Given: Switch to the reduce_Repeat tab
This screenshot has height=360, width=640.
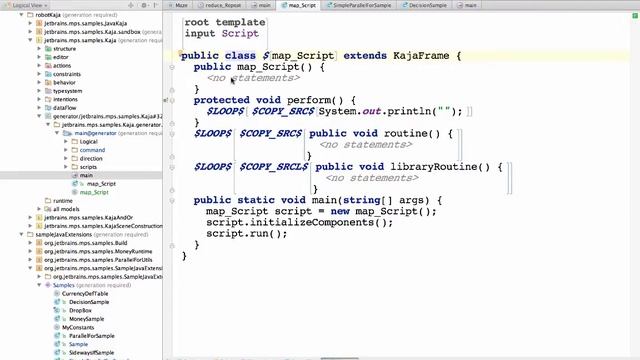Looking at the screenshot, I should 220,5.
